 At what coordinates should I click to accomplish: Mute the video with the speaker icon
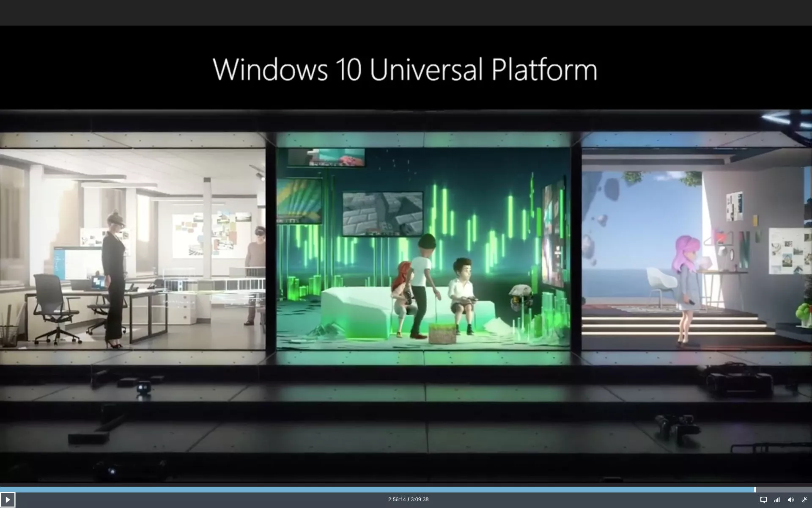pyautogui.click(x=790, y=500)
